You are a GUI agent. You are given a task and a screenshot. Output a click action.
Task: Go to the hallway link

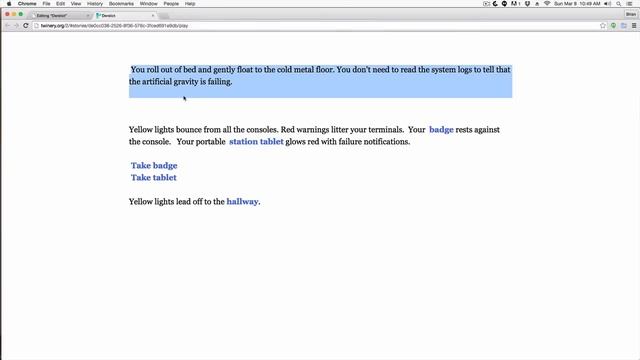242,202
